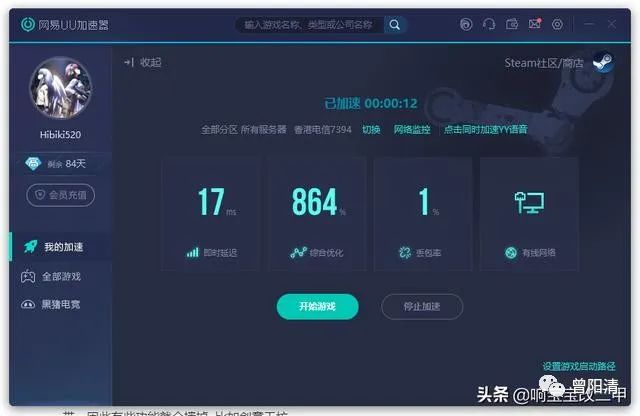Click the Steam社区/商店 title text
Image resolution: width=640 pixels, height=416 pixels.
[x=544, y=63]
